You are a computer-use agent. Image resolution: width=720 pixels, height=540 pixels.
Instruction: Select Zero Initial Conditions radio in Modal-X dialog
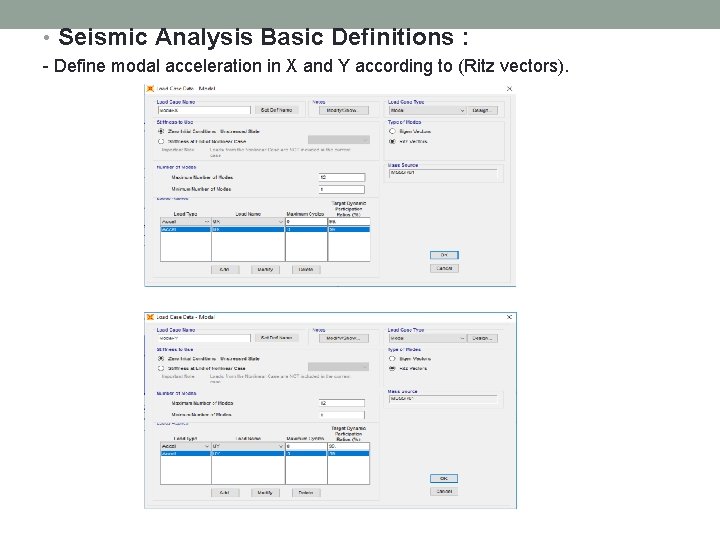pyautogui.click(x=161, y=131)
